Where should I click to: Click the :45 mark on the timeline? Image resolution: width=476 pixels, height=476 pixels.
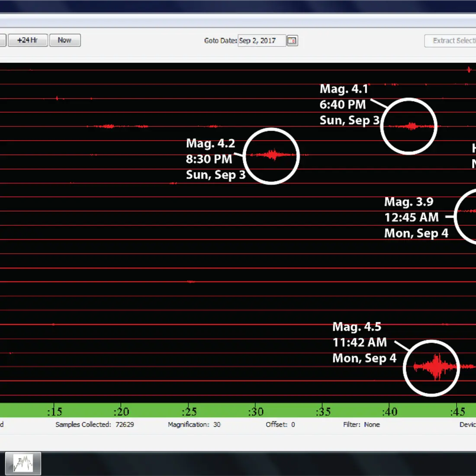pos(457,412)
